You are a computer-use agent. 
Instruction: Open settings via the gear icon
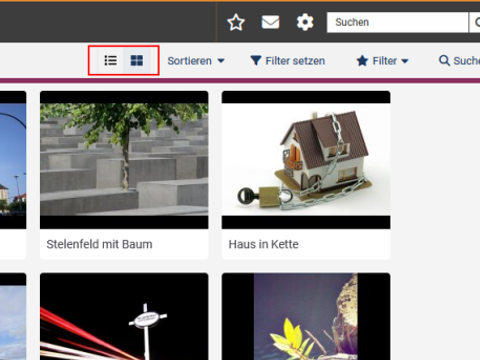point(305,22)
